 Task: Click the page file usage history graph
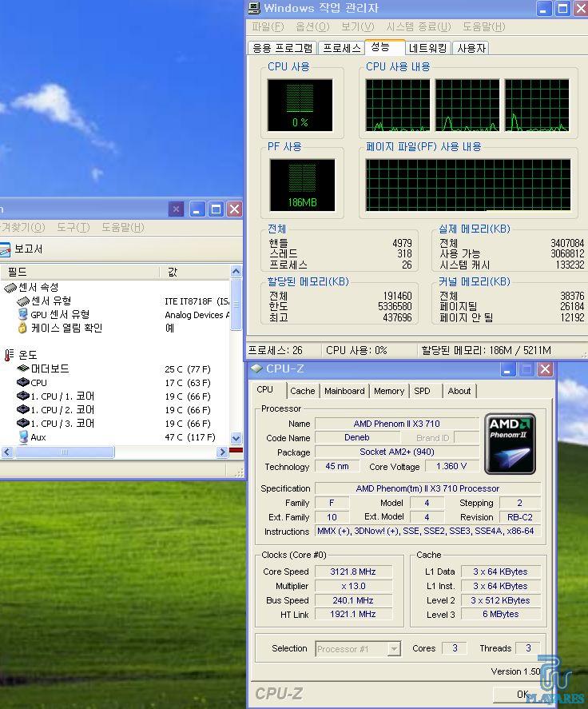point(468,185)
